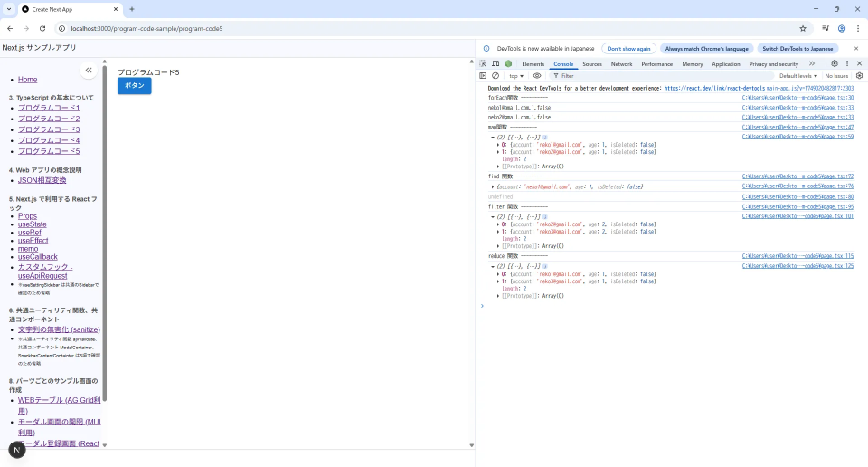
Task: Go to the Memory tab
Action: [x=692, y=64]
